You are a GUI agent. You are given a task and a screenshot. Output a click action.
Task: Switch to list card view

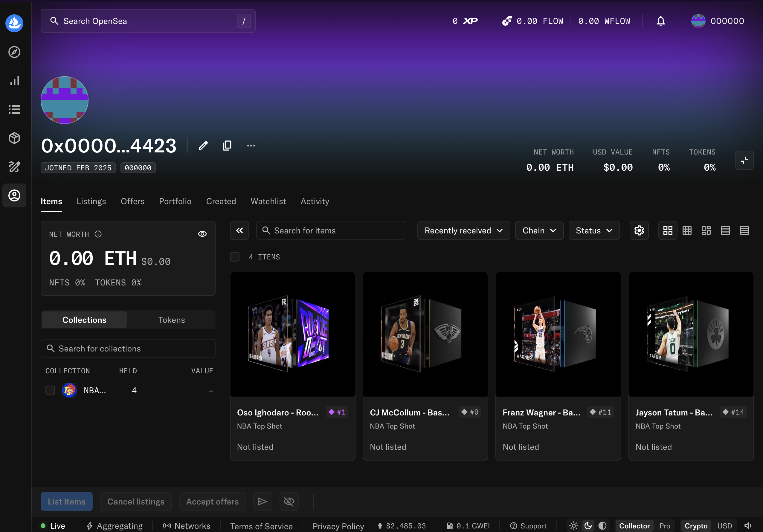[x=725, y=230]
